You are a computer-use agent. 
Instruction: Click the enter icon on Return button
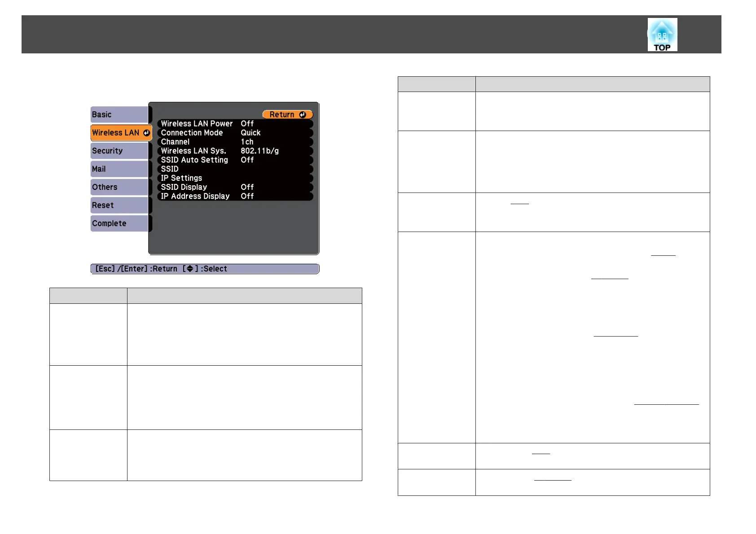(303, 114)
